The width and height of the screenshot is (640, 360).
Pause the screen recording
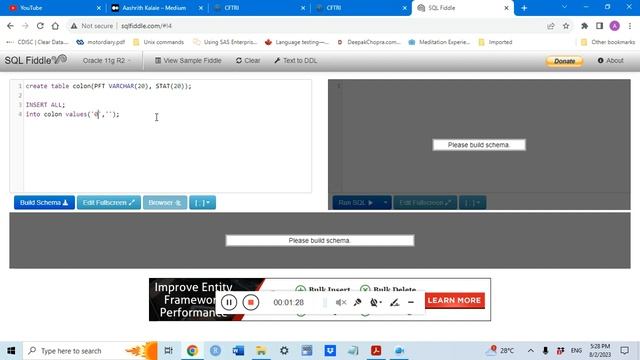pos(229,302)
